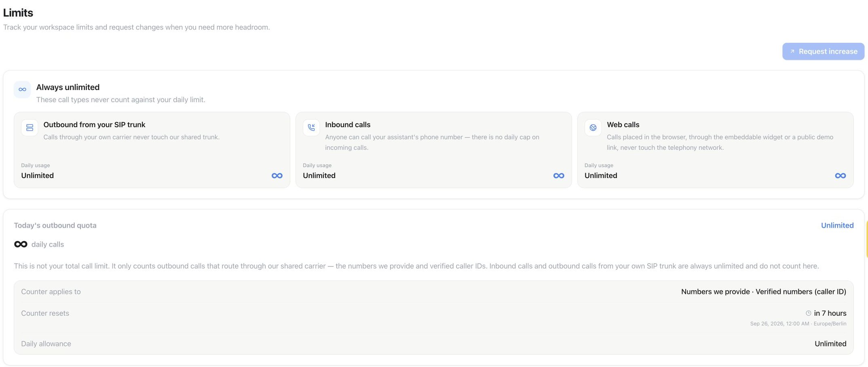868x367 pixels.
Task: Click the Request increase button
Action: point(823,51)
